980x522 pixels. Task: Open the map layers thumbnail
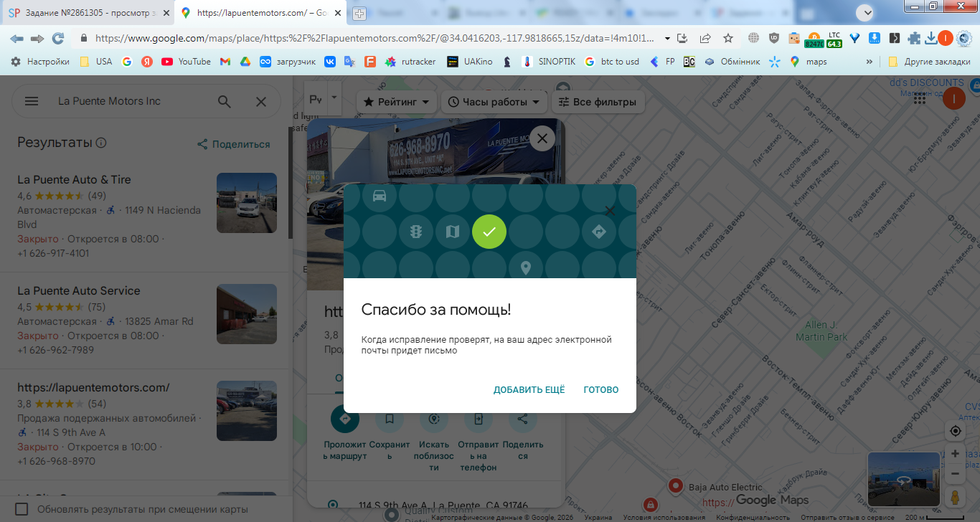click(903, 479)
